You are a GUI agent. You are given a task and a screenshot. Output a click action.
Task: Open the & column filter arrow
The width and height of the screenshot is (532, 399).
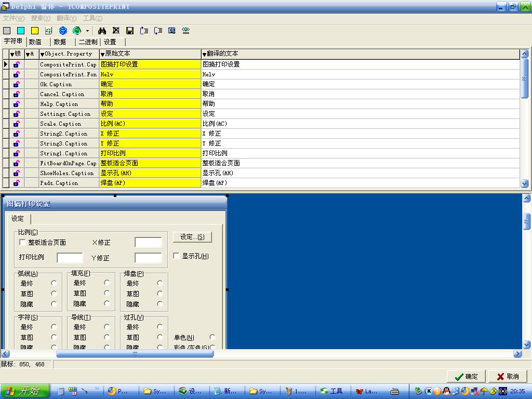coord(28,54)
